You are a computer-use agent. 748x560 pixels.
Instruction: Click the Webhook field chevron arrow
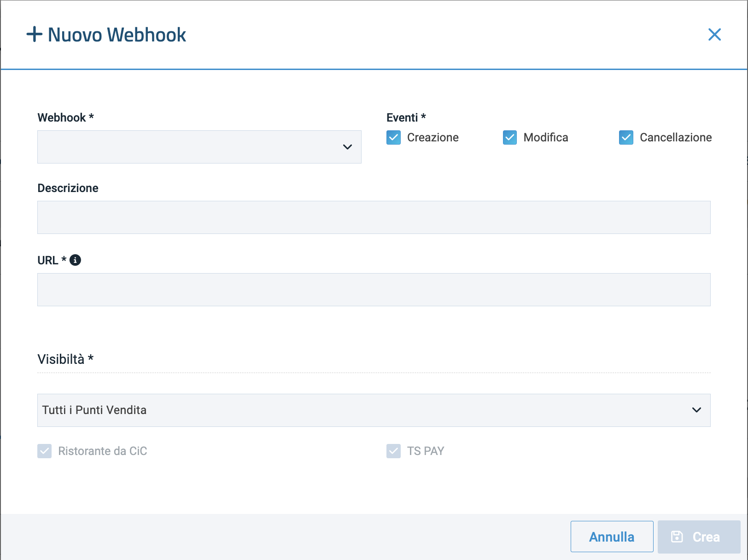347,147
